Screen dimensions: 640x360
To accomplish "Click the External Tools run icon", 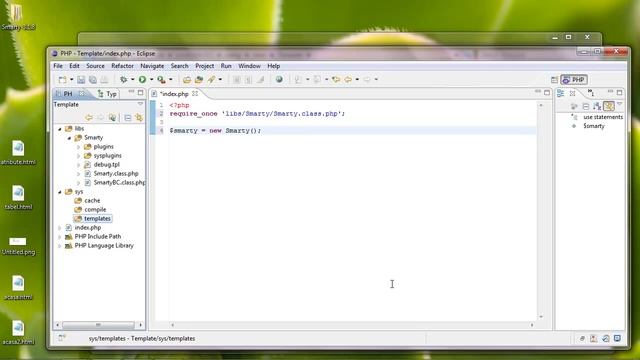I will [x=161, y=80].
